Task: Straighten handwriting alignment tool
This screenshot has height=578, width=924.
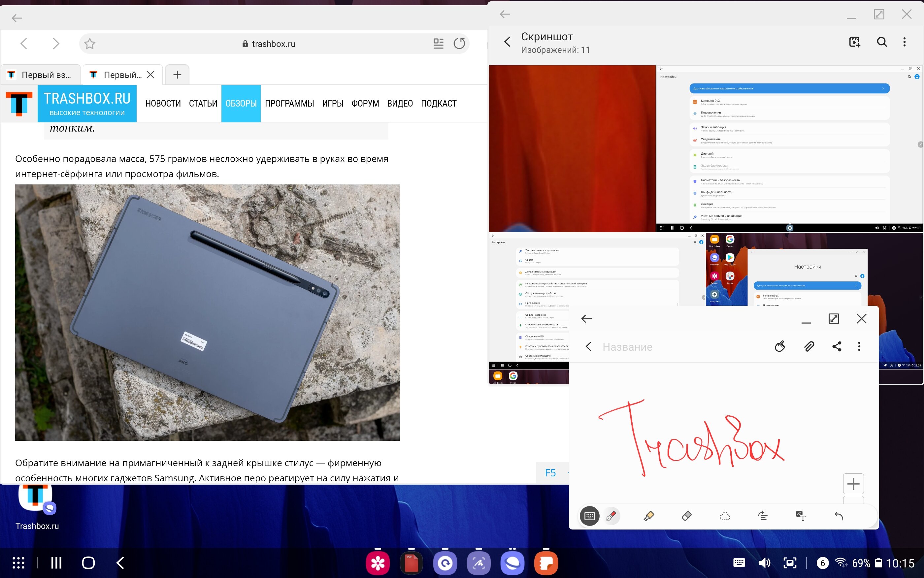Action: (x=763, y=516)
